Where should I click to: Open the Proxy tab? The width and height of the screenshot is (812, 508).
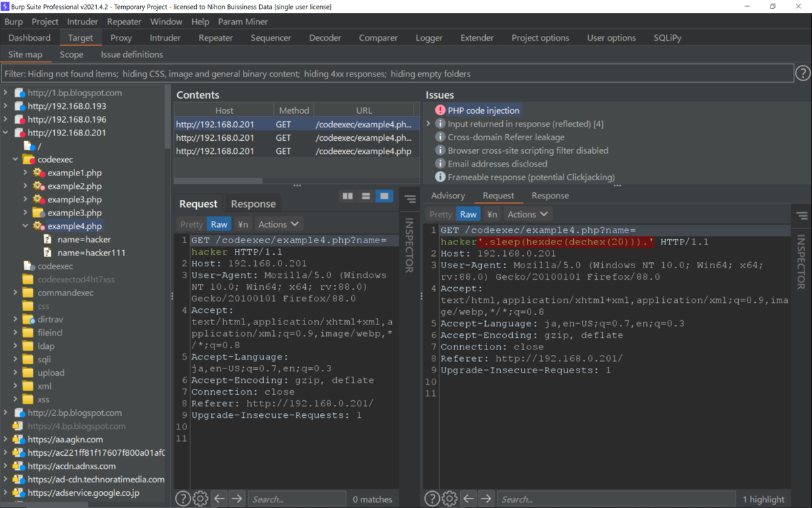(121, 38)
